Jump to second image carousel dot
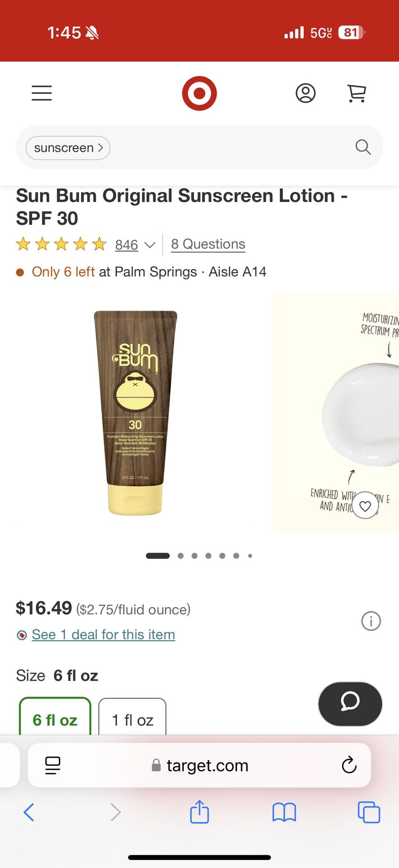The height and width of the screenshot is (868, 399). point(181,556)
